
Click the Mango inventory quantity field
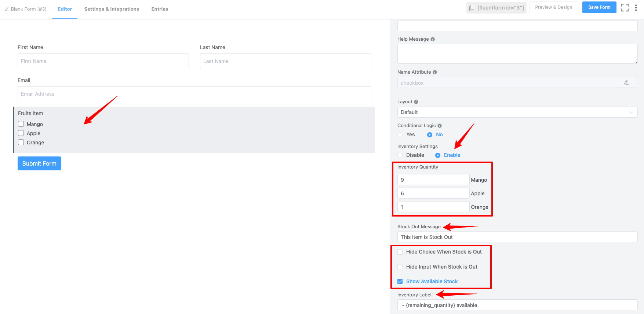click(x=433, y=180)
